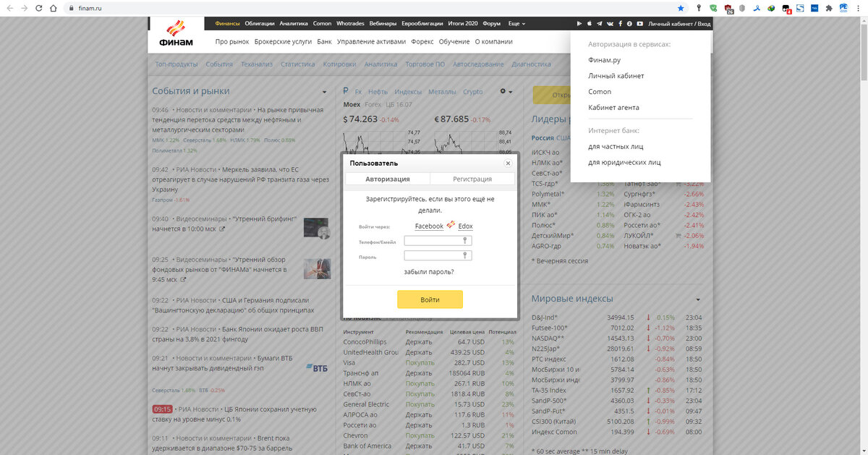Click in the Телефон/Емейл input field
Screen dimensions: 868x455
click(x=438, y=241)
